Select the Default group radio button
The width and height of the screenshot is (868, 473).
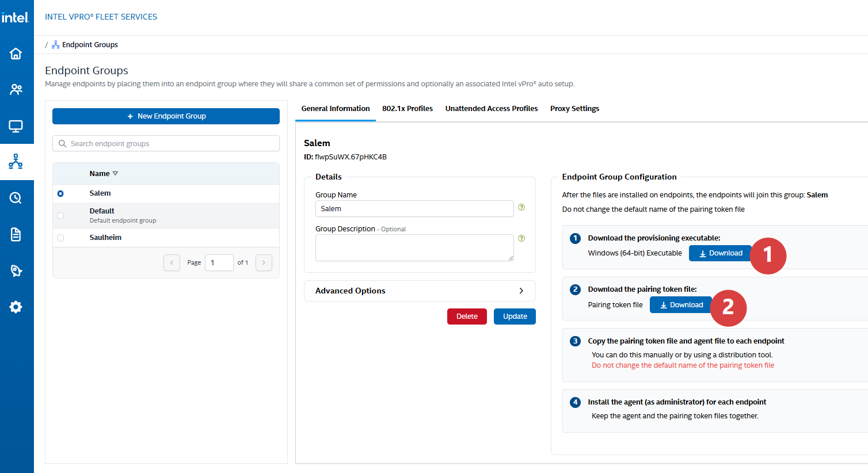point(60,216)
